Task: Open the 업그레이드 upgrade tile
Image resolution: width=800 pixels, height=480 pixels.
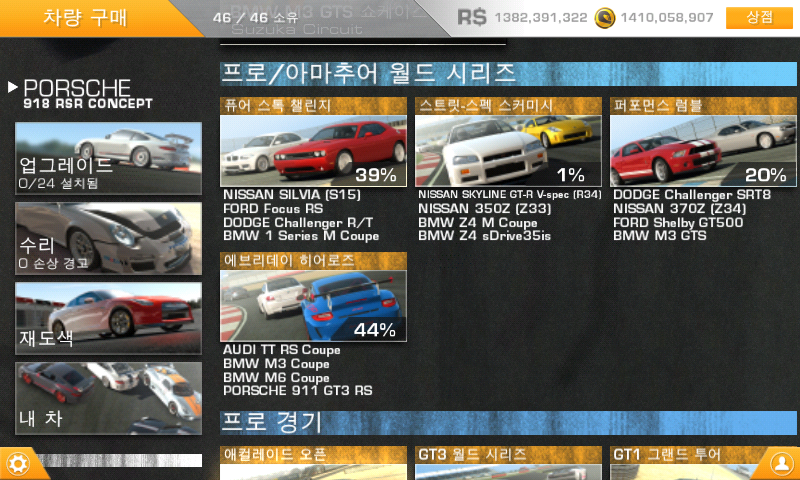Action: point(108,158)
